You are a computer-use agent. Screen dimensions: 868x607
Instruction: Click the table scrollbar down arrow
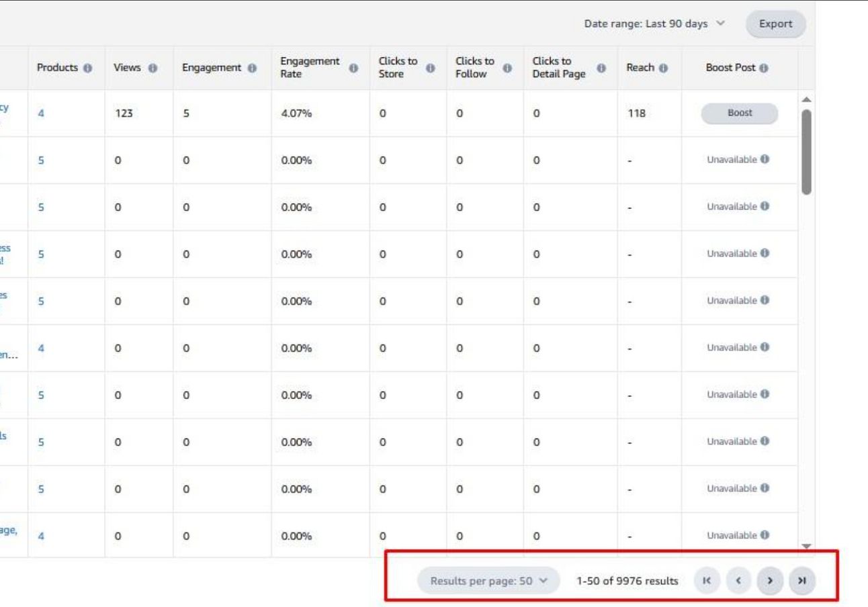(806, 546)
